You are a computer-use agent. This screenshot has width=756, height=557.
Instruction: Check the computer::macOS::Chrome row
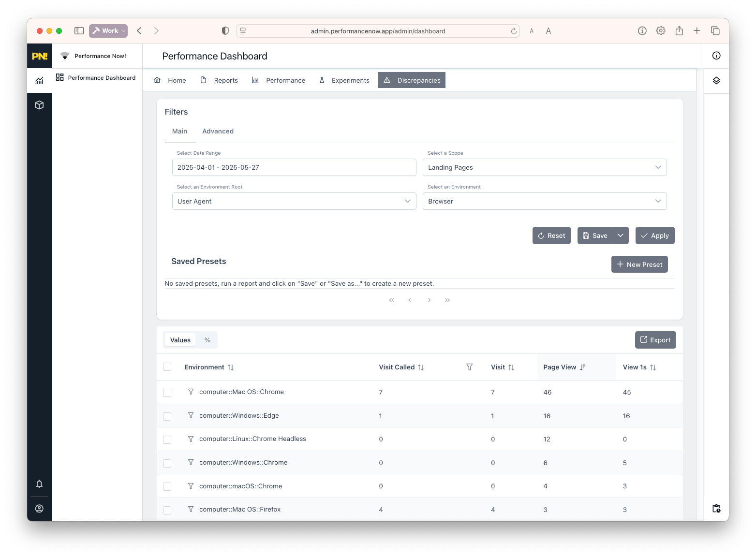coord(167,486)
